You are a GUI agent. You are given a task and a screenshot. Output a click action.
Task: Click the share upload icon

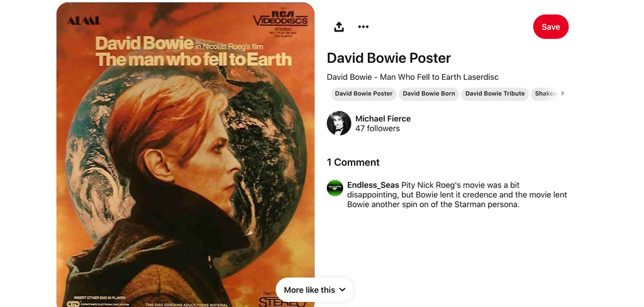339,26
